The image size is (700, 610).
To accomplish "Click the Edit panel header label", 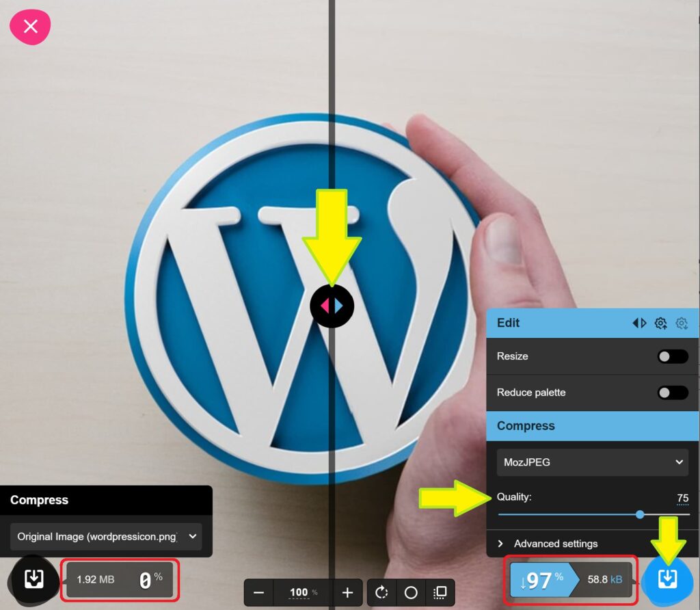I will pyautogui.click(x=508, y=323).
